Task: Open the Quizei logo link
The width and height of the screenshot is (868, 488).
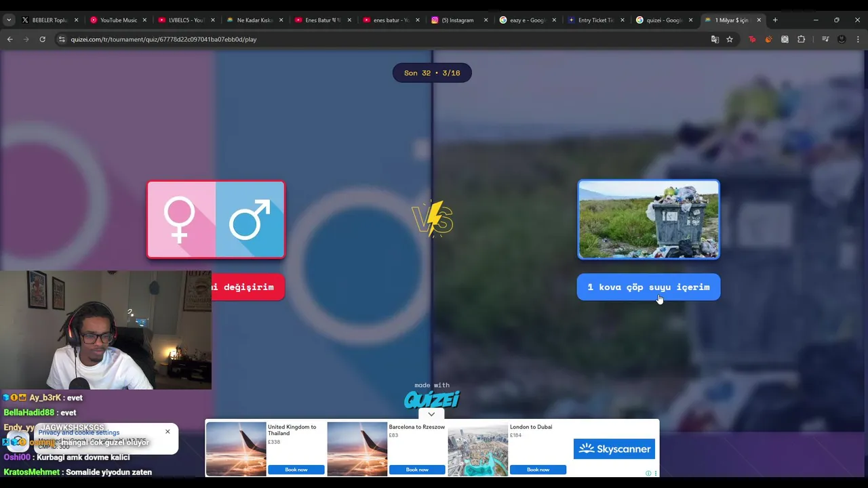Action: click(432, 399)
